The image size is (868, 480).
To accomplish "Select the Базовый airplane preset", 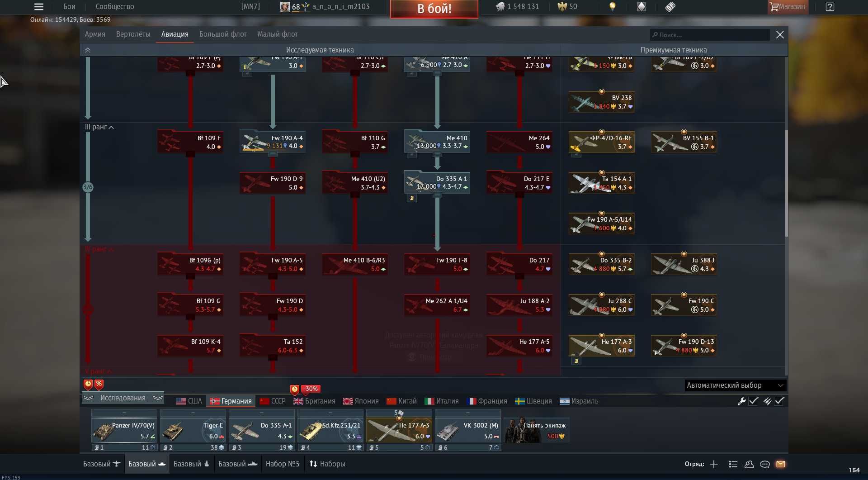I will coord(102,464).
